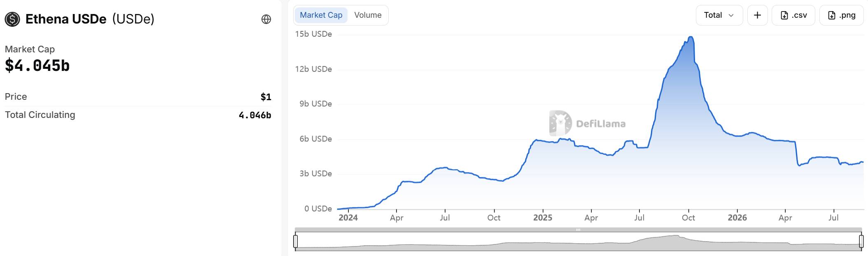
Task: Select the Market Cap toggle
Action: [321, 15]
